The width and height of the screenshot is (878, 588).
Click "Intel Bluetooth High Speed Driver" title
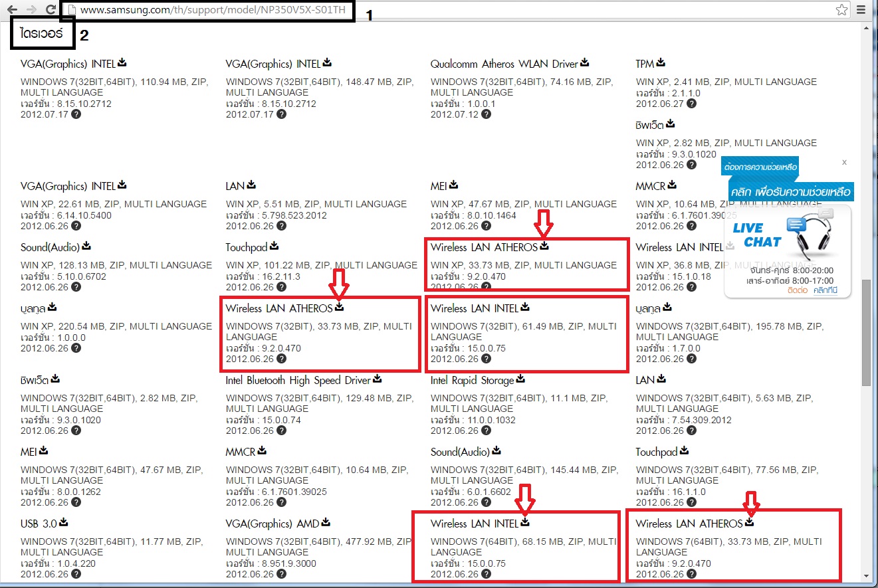[x=298, y=380]
